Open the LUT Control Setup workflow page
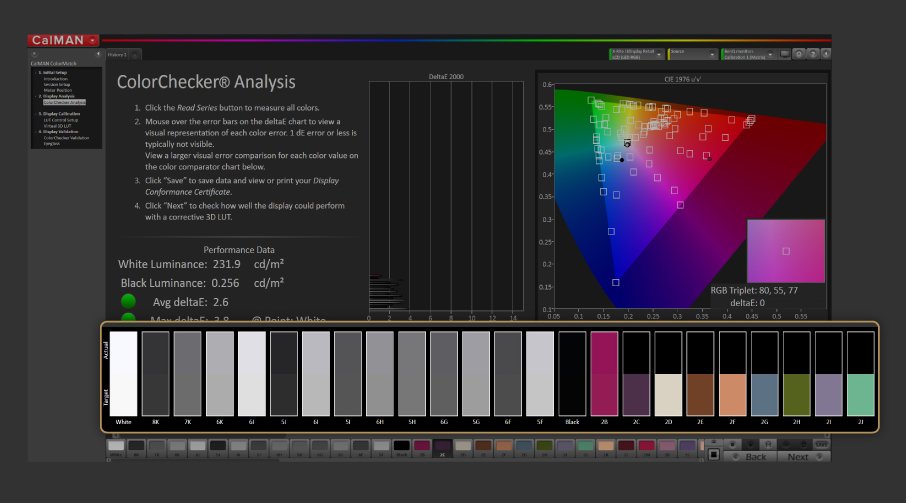 pyautogui.click(x=60, y=120)
